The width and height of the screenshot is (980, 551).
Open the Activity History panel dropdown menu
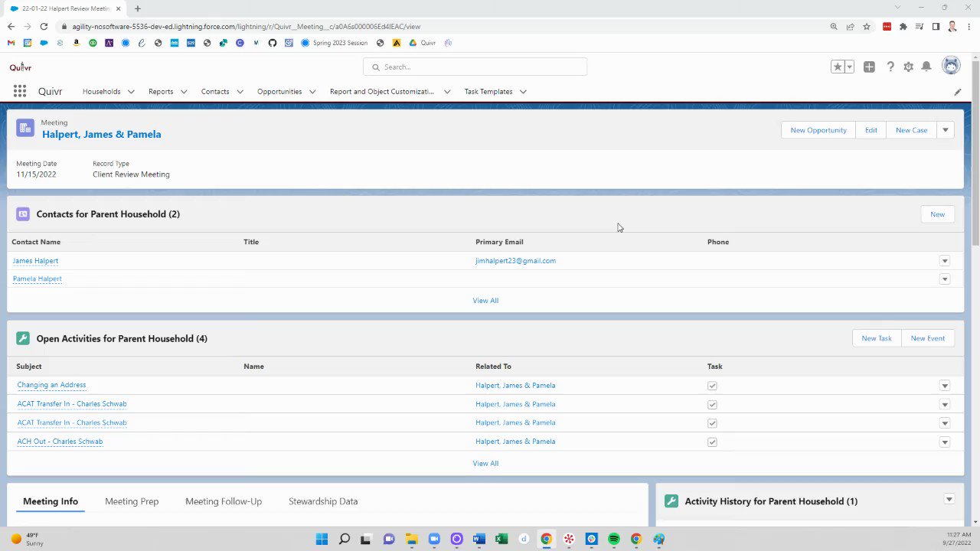click(949, 499)
